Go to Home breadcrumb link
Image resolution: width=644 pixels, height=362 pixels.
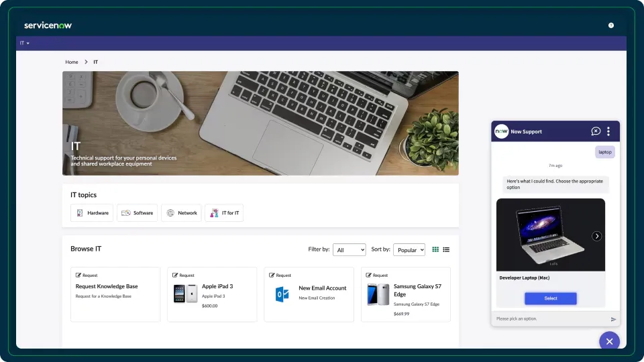[72, 62]
